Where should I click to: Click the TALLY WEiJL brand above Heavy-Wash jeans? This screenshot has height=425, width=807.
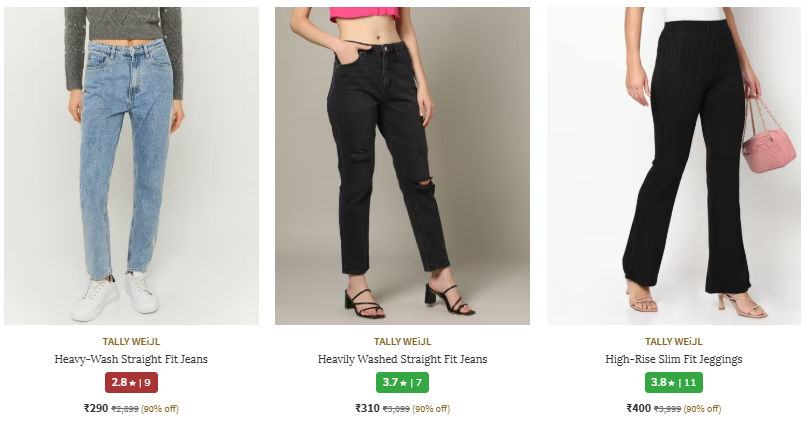131,341
